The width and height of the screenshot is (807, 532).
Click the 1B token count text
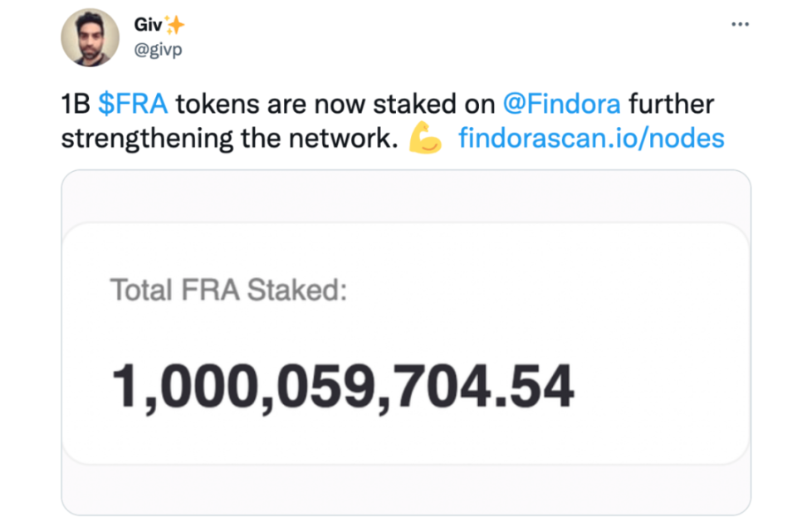pyautogui.click(x=75, y=104)
